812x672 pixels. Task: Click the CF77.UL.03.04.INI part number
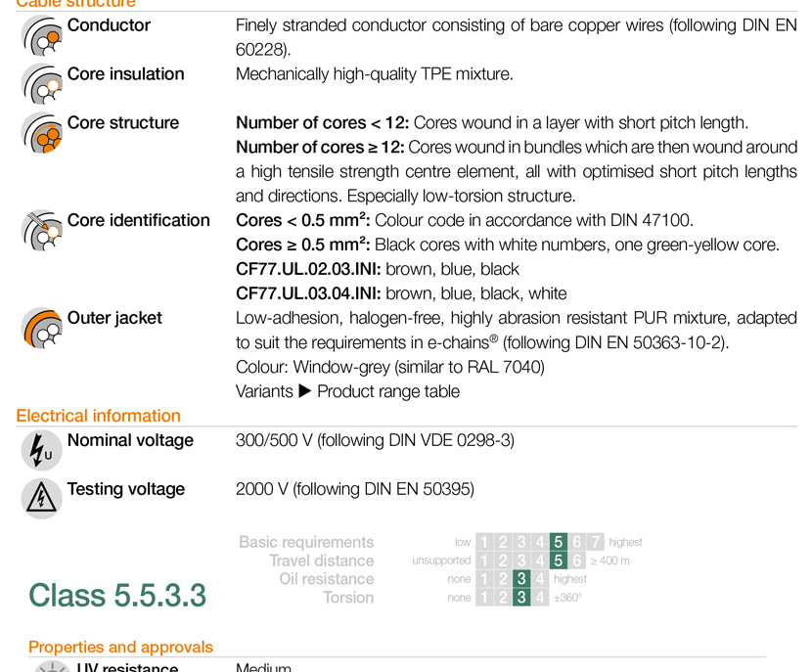coord(308,293)
